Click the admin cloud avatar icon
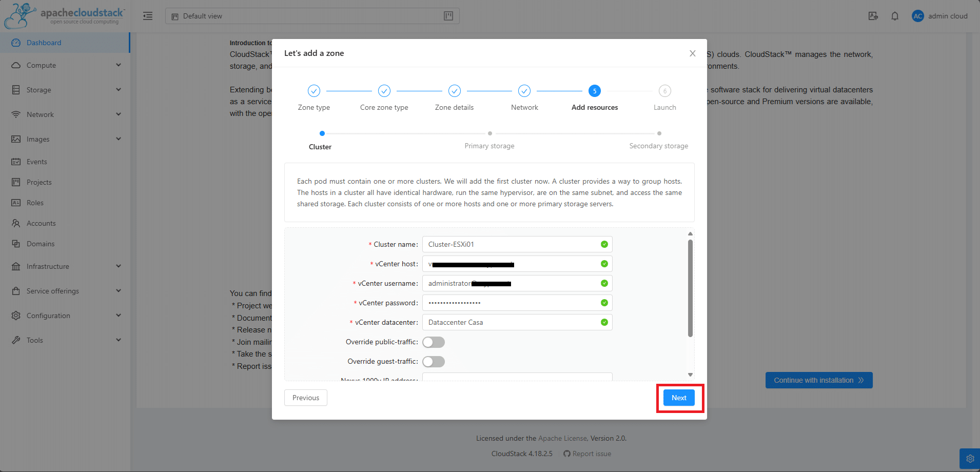The height and width of the screenshot is (472, 980). 918,16
